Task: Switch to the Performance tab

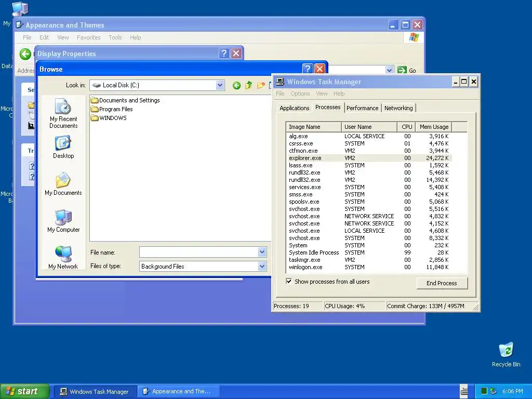Action: [362, 108]
